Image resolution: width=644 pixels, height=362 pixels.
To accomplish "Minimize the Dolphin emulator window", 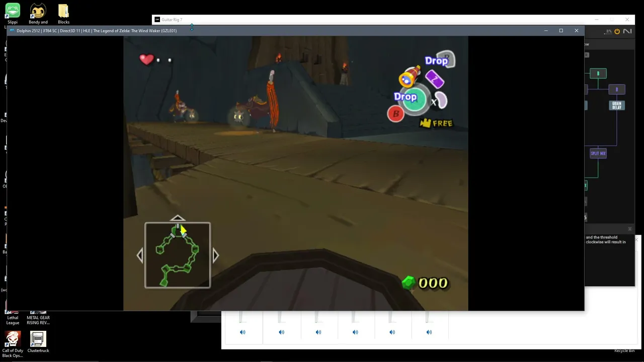I will pyautogui.click(x=546, y=31).
